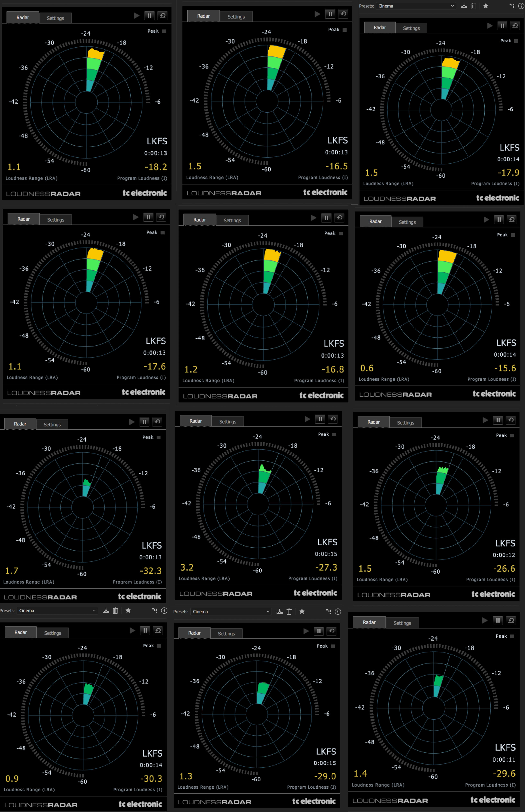Toggle Peak indicator in the -18.2 radar
This screenshot has height=812, width=525.
coord(164,31)
